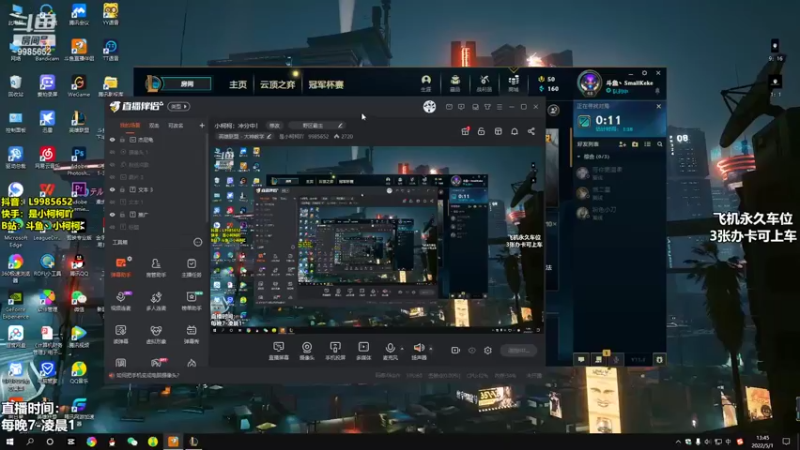This screenshot has width=800, height=450.
Task: Click the notification bell icon in the companion
Action: coord(514,131)
